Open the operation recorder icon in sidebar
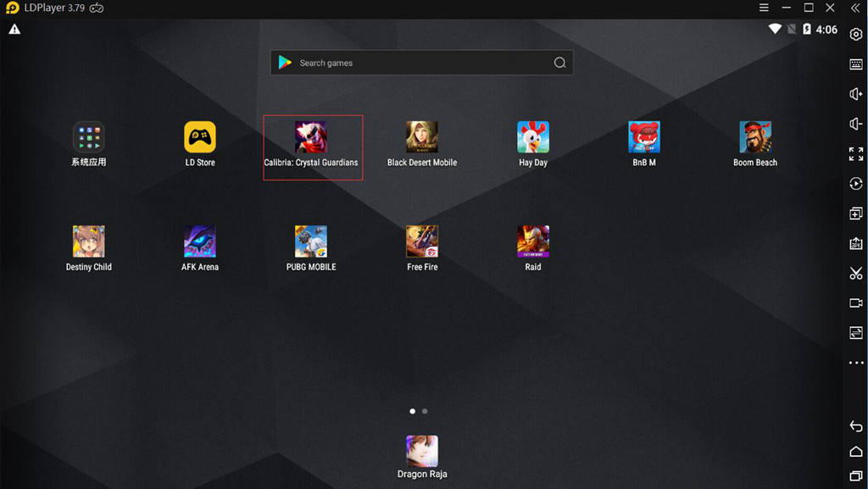Screen dimensions: 868x489 pos(856,184)
